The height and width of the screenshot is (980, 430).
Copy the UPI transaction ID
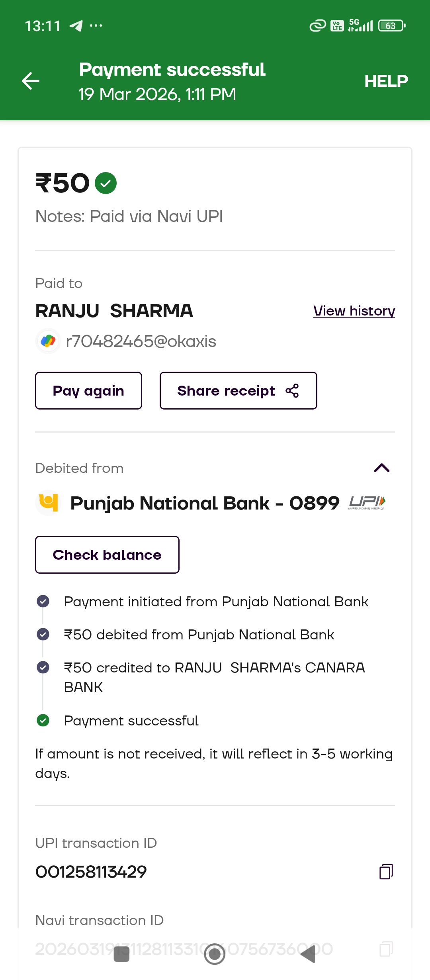click(386, 872)
